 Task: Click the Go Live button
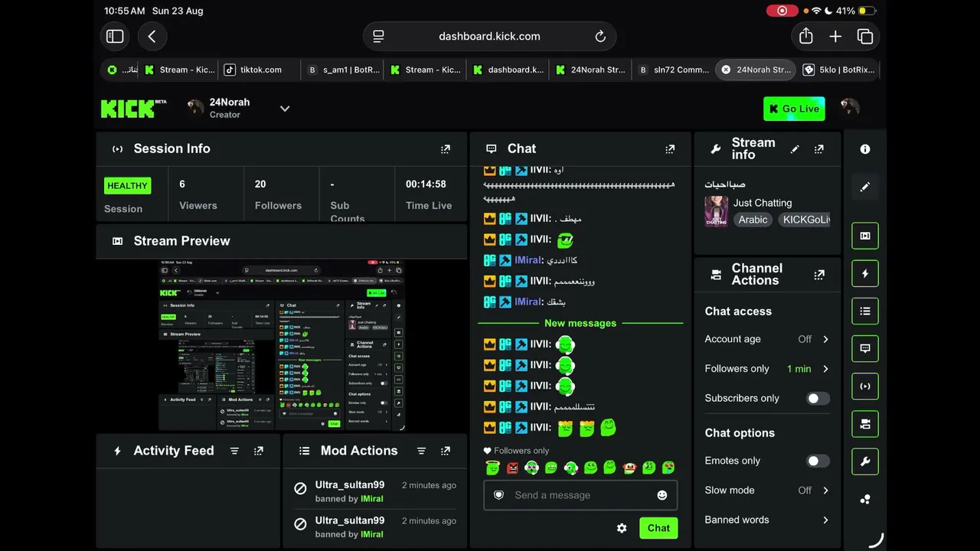(x=794, y=109)
